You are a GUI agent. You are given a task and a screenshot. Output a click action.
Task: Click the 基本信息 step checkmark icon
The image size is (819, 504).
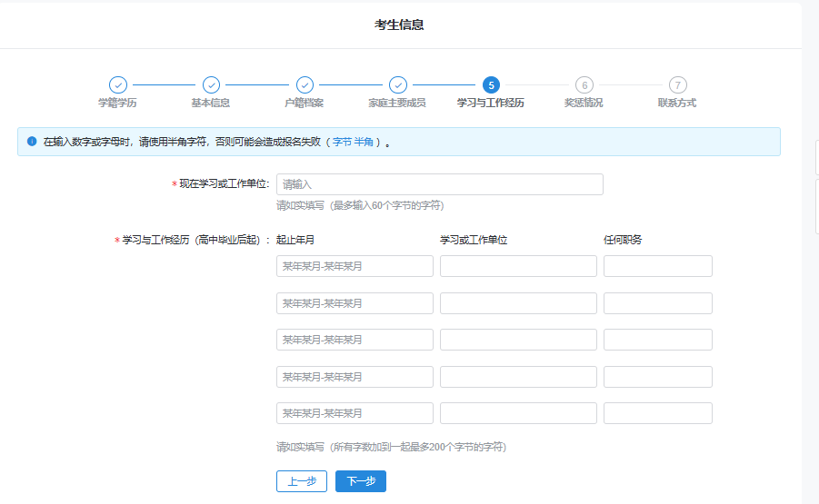[x=211, y=84]
